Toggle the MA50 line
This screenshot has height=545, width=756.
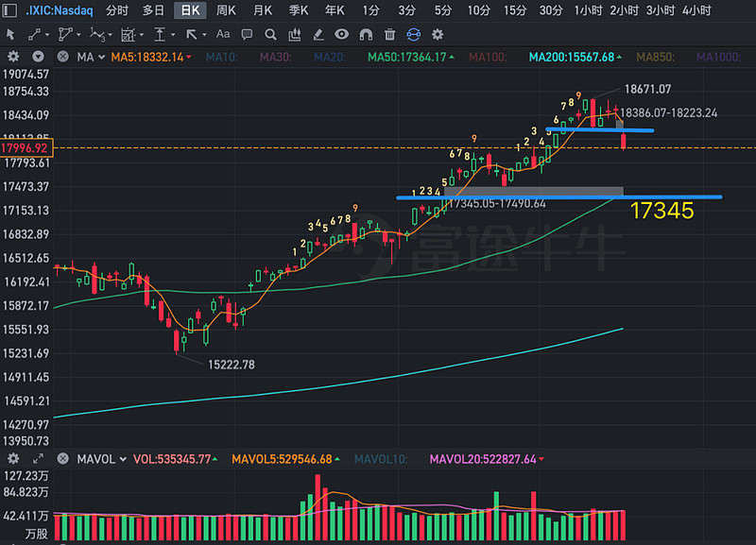[x=411, y=58]
